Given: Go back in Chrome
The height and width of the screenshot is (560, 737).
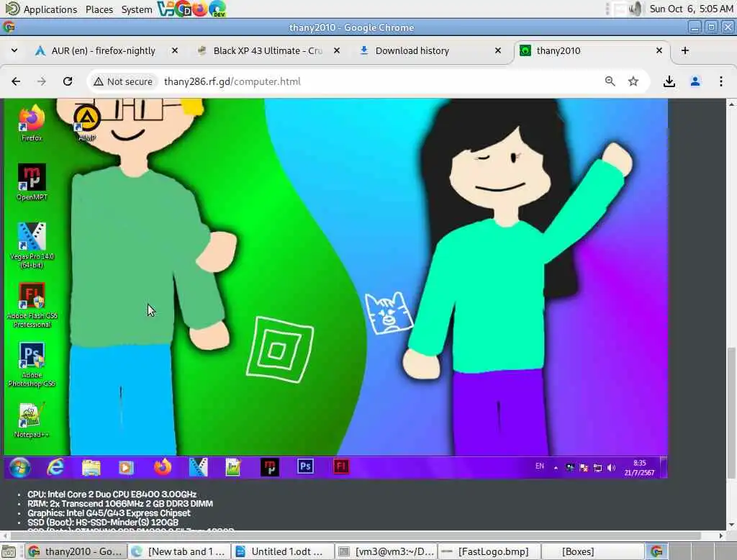Looking at the screenshot, I should click(x=16, y=81).
